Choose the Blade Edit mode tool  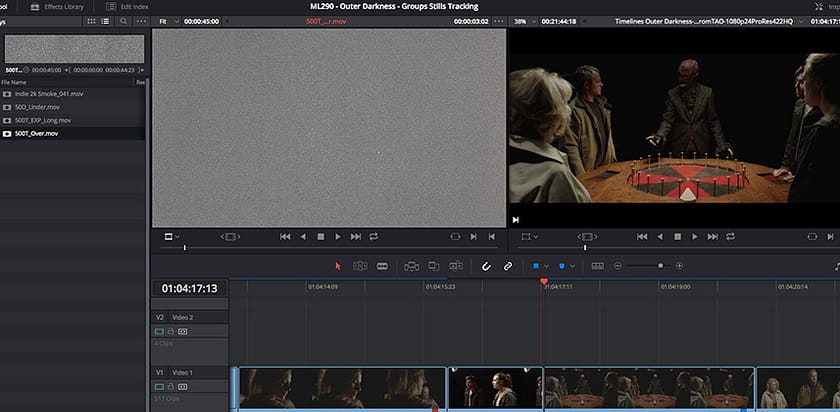coord(382,266)
